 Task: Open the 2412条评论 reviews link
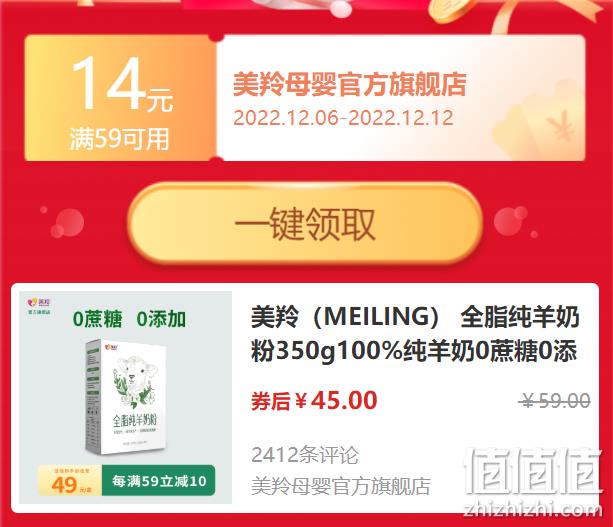pyautogui.click(x=305, y=455)
